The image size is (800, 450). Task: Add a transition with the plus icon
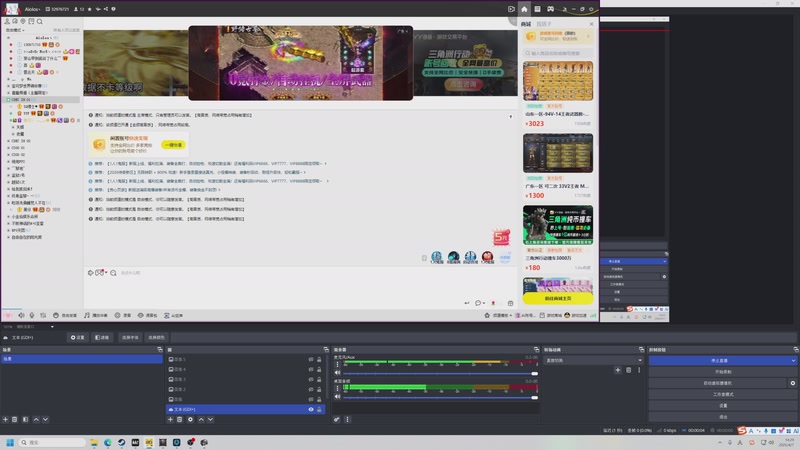[x=618, y=370]
